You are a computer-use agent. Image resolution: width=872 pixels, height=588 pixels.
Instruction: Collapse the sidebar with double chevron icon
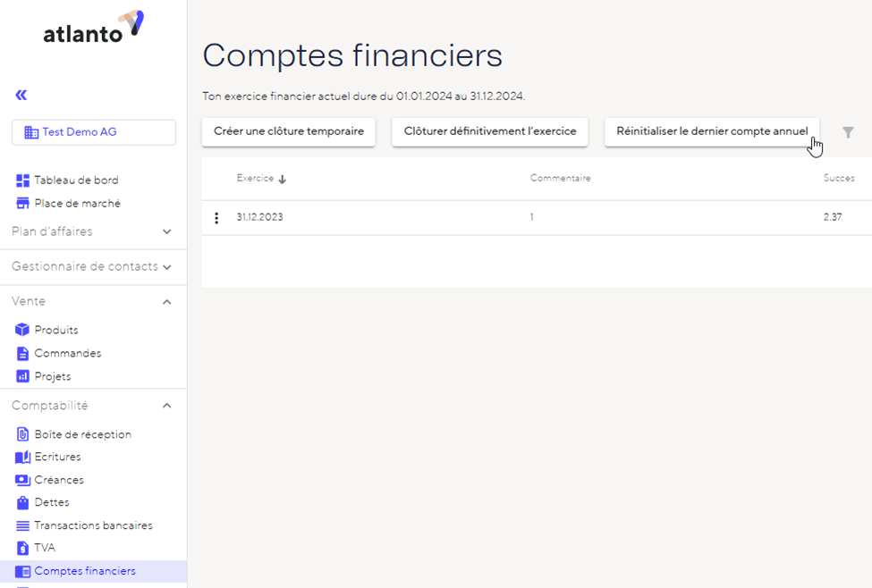tap(21, 95)
